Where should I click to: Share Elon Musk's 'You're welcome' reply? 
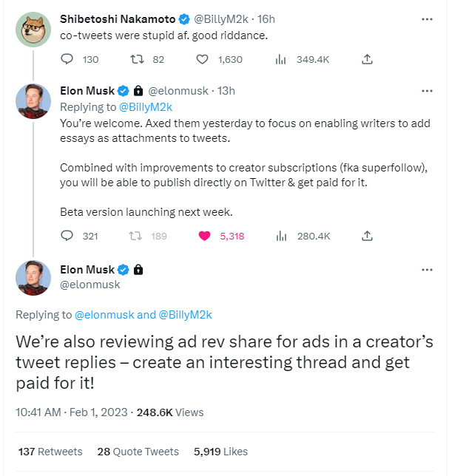point(367,237)
